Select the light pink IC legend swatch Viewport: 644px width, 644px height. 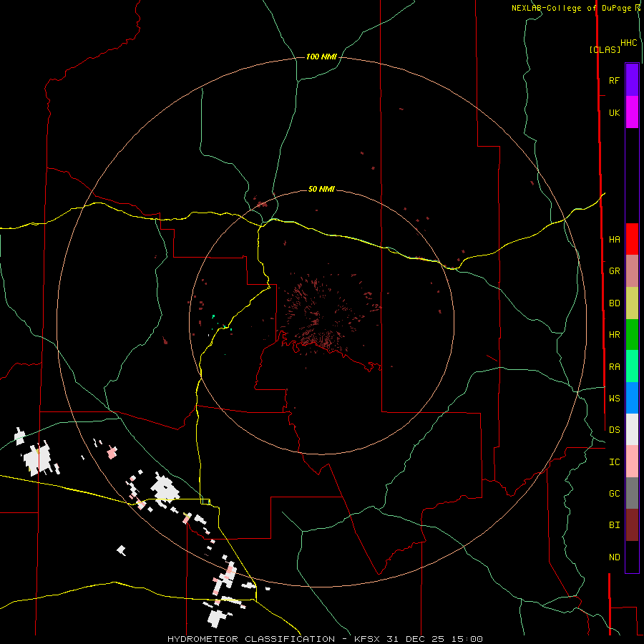[632, 462]
